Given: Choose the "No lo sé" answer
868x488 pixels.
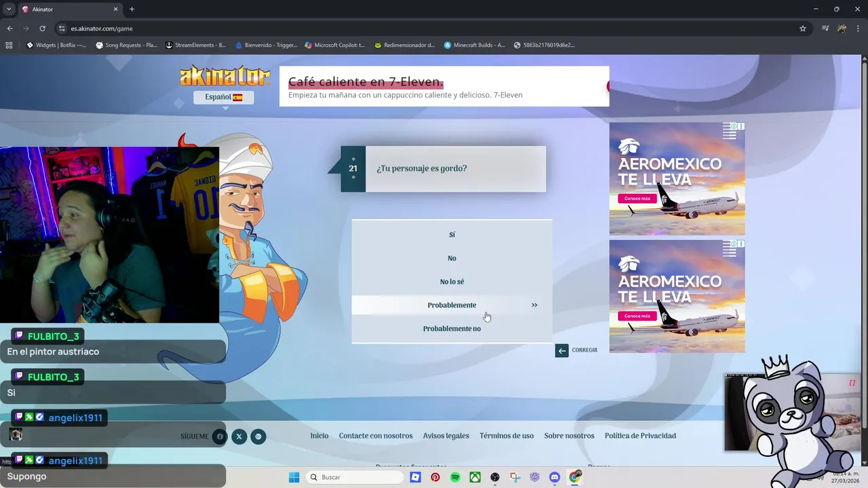Looking at the screenshot, I should tap(452, 282).
